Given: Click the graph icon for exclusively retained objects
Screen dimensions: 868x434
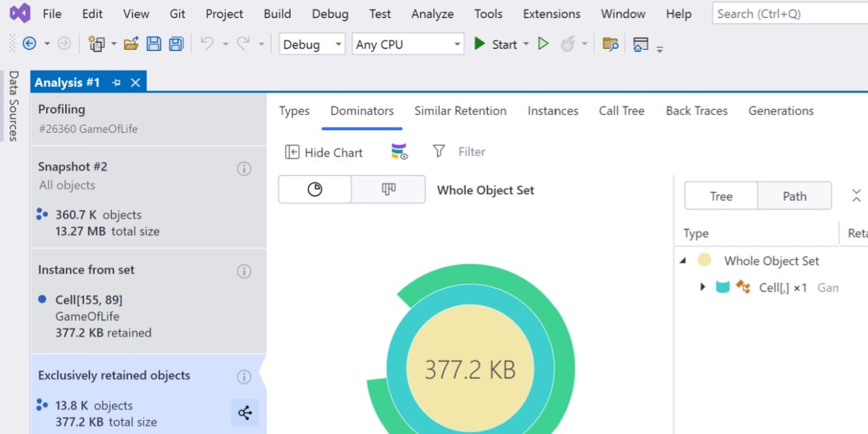Looking at the screenshot, I should point(244,413).
